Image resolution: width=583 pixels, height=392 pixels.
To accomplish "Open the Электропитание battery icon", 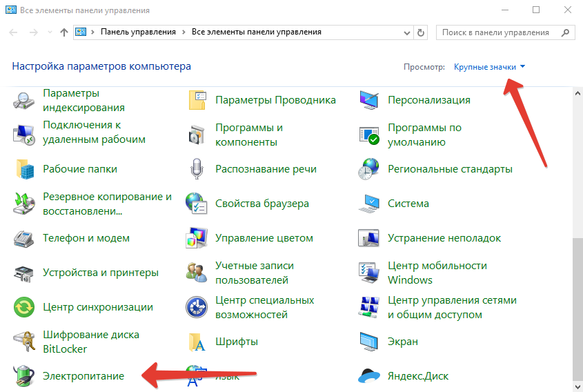I will pyautogui.click(x=23, y=376).
